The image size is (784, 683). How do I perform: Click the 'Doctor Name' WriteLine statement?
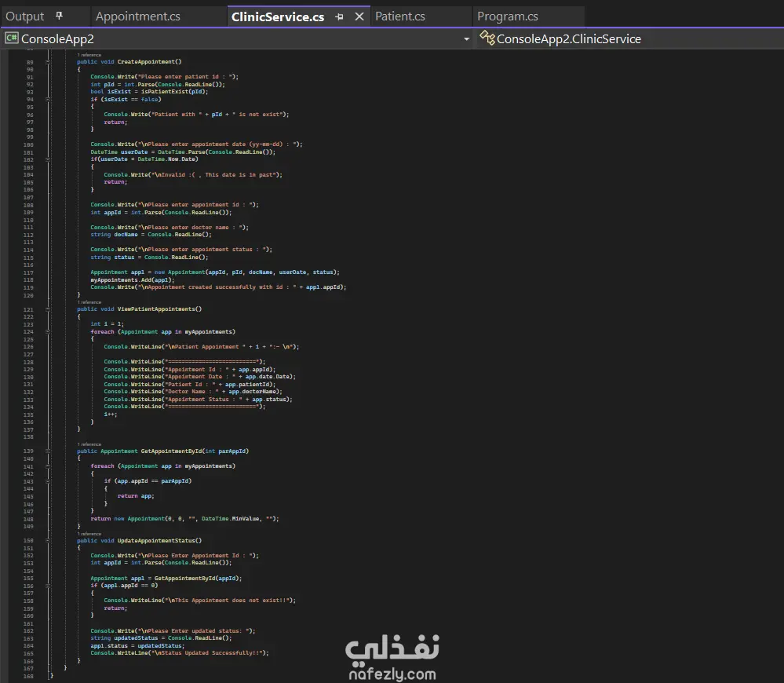(193, 392)
